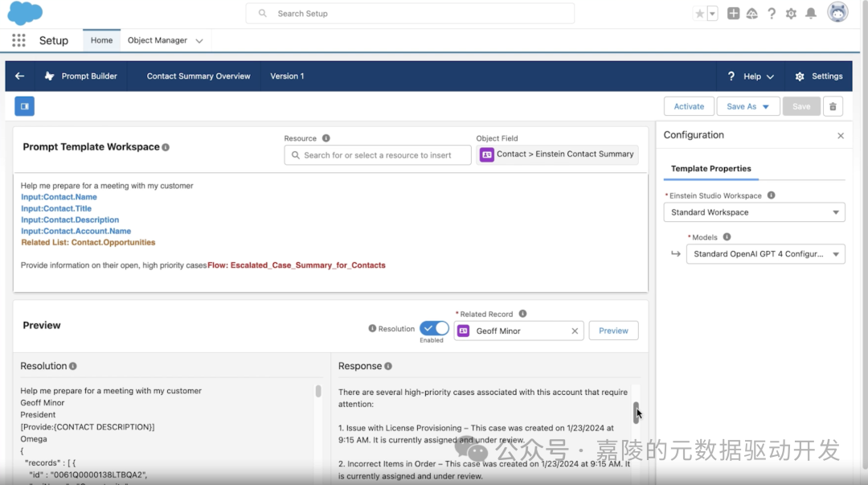Click the Resolution panel scrollbar
Screen dimensions: 868x485
coord(318,392)
